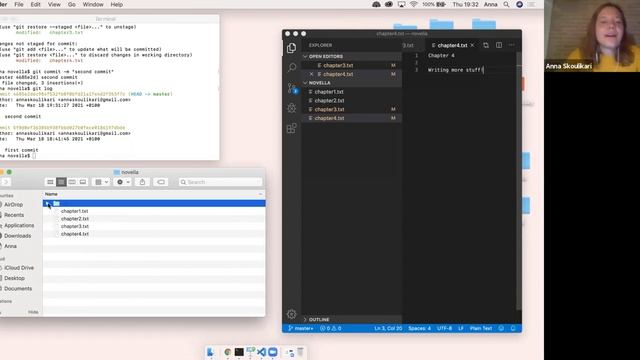Change LF end of line sequence

point(461,328)
